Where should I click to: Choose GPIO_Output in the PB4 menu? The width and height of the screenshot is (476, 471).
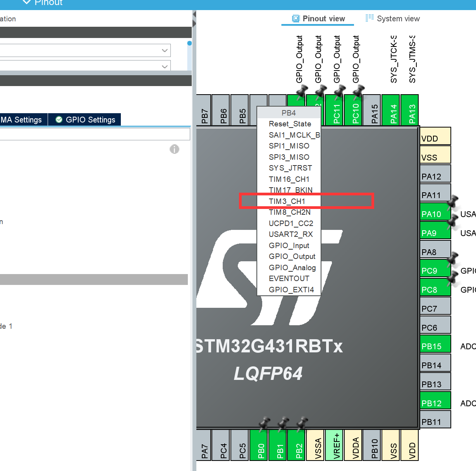[x=292, y=256]
